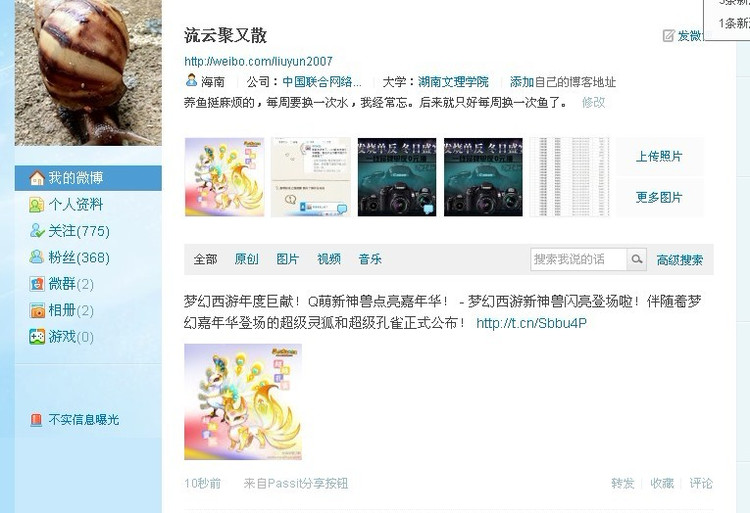Click the 游戏(0) gamepad icon
The width and height of the screenshot is (750, 513).
[x=37, y=337]
